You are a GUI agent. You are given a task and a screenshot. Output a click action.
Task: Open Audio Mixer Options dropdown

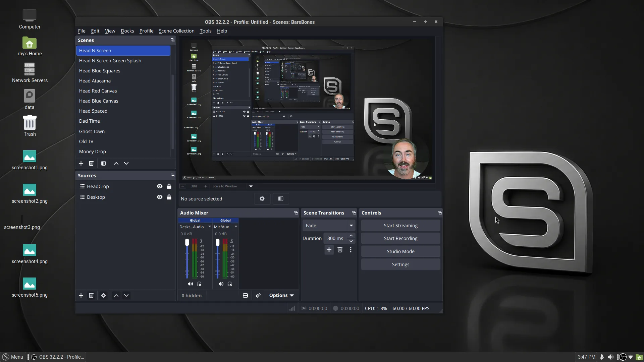click(x=281, y=295)
